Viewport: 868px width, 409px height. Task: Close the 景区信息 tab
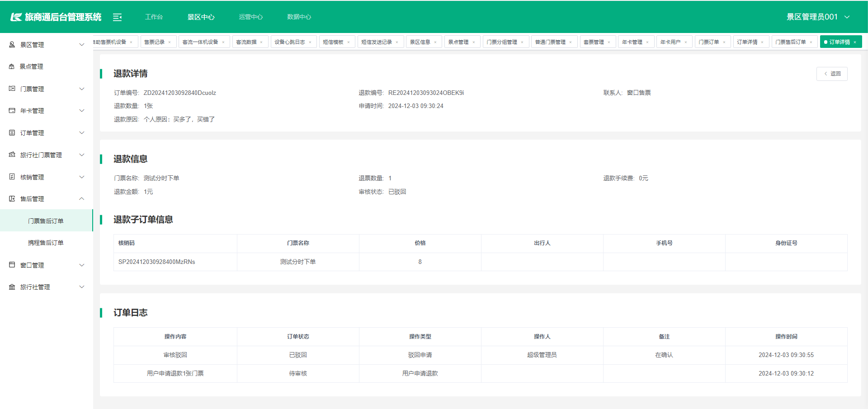[x=435, y=42]
